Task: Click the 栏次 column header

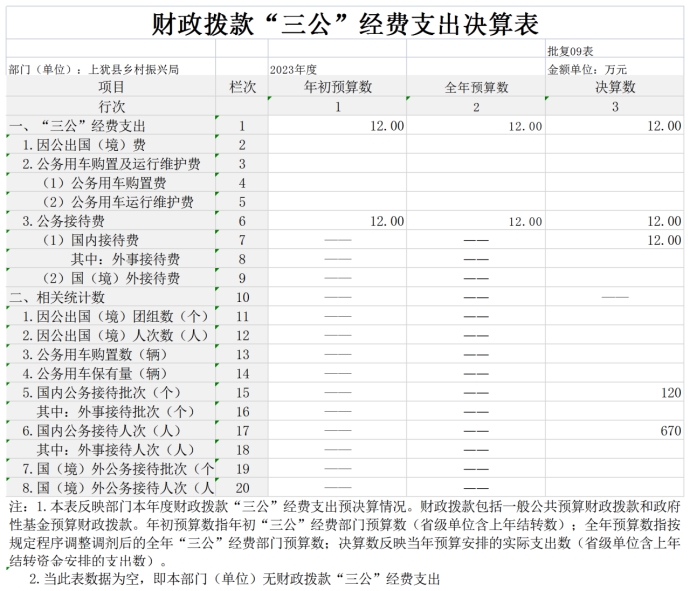Action: [x=242, y=88]
